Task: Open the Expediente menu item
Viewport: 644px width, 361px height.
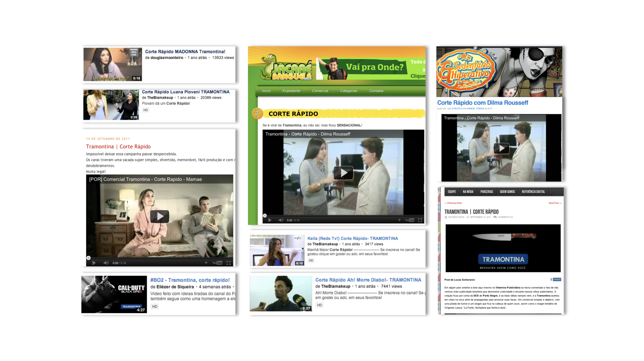Action: tap(291, 91)
